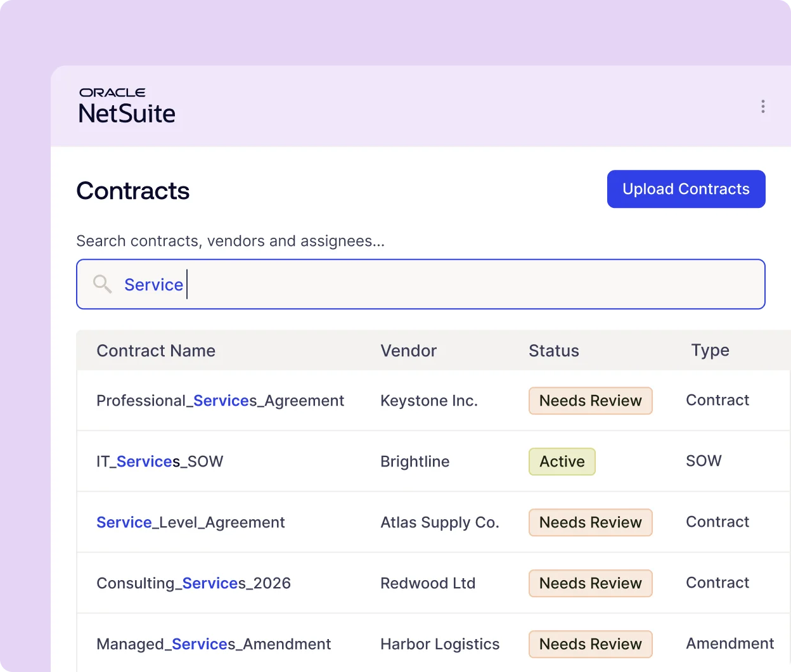The width and height of the screenshot is (791, 672).
Task: Select vendor Atlas Supply Co.
Action: click(x=440, y=522)
